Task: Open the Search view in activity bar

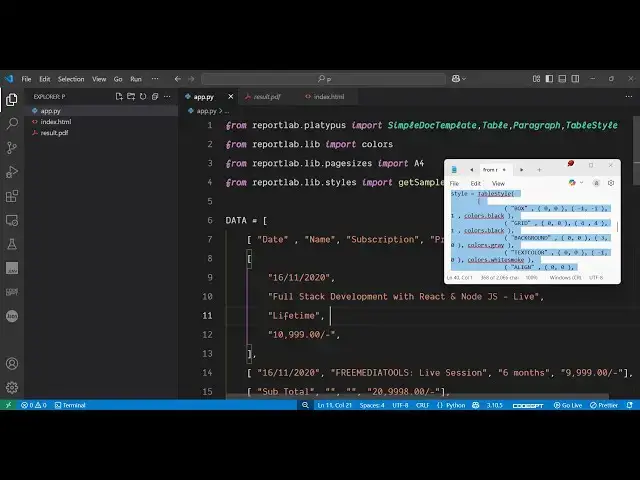Action: coord(12,123)
